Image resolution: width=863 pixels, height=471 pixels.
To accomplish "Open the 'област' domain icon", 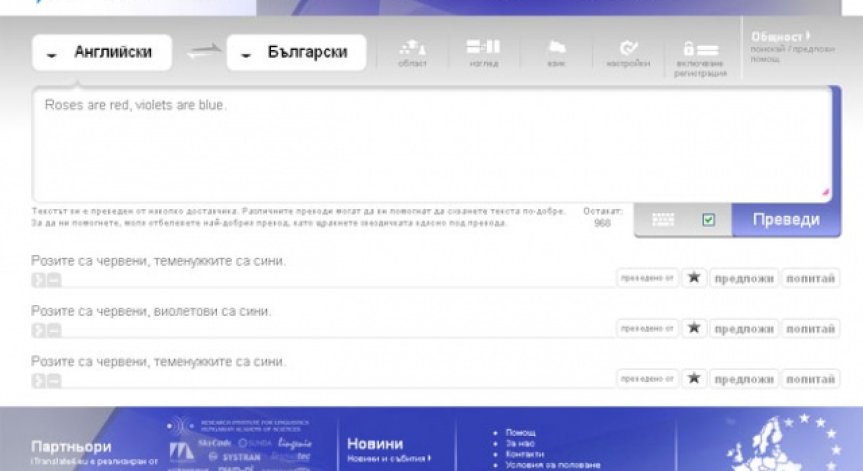I will coord(412,53).
